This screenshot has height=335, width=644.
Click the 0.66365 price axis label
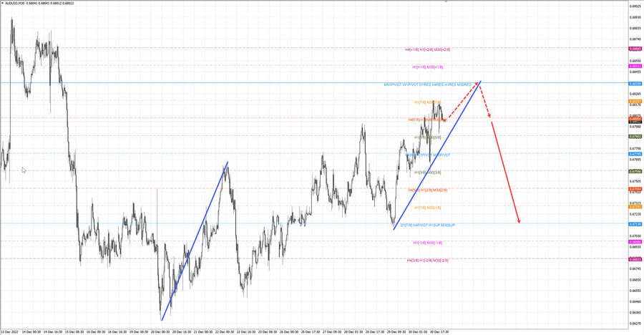(635, 312)
